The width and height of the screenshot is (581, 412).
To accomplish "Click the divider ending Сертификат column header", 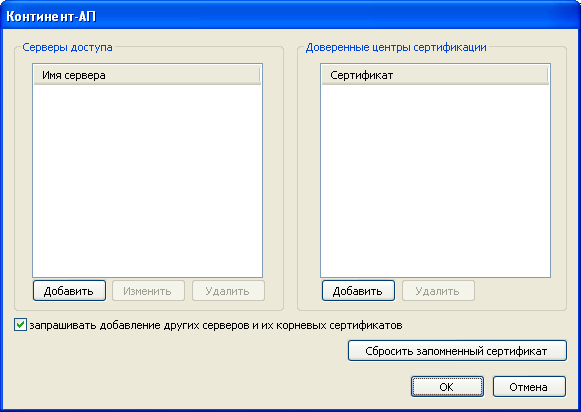I will [x=548, y=75].
